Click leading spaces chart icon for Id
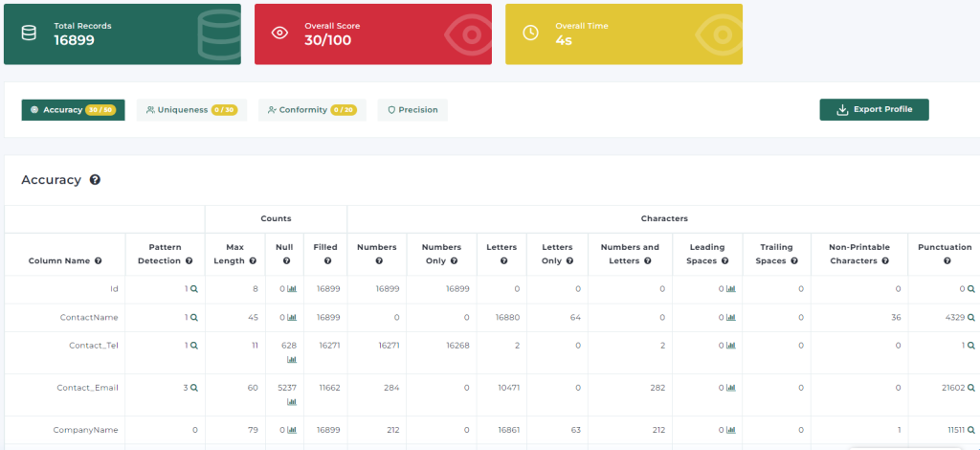The height and width of the screenshot is (450, 980). tap(731, 289)
